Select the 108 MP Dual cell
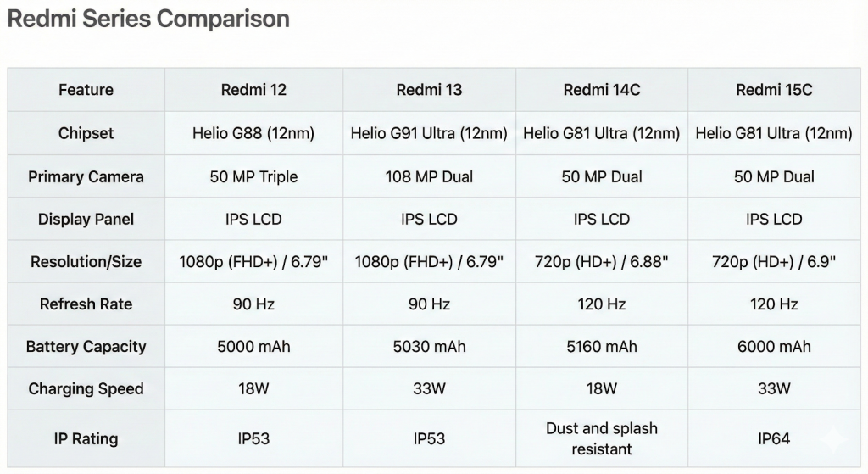868x474 pixels. [x=429, y=176]
